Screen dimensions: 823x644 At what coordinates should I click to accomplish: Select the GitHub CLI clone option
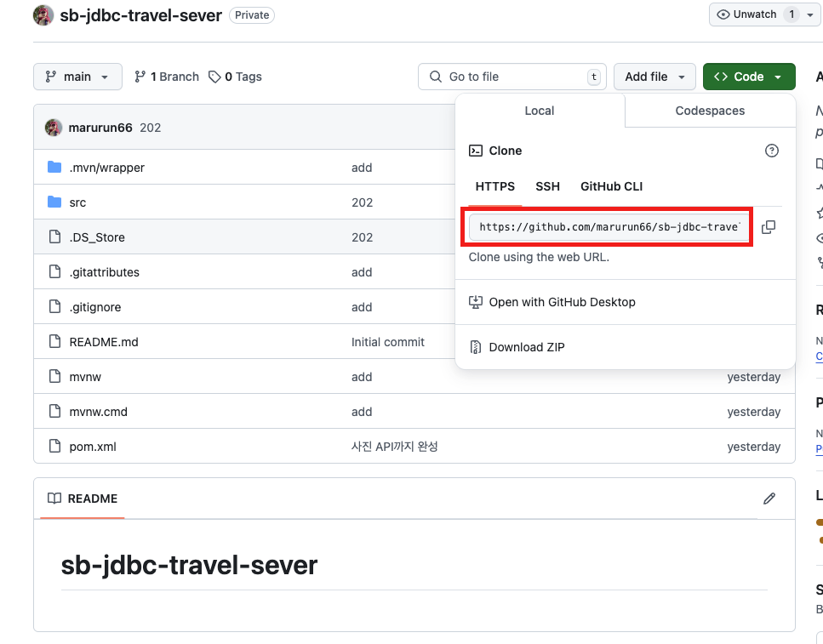(611, 186)
